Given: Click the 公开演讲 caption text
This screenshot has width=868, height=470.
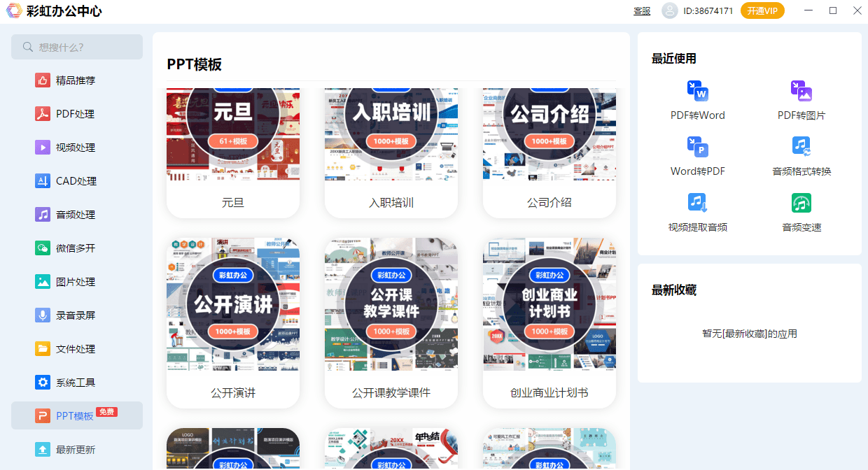Looking at the screenshot, I should (x=233, y=393).
